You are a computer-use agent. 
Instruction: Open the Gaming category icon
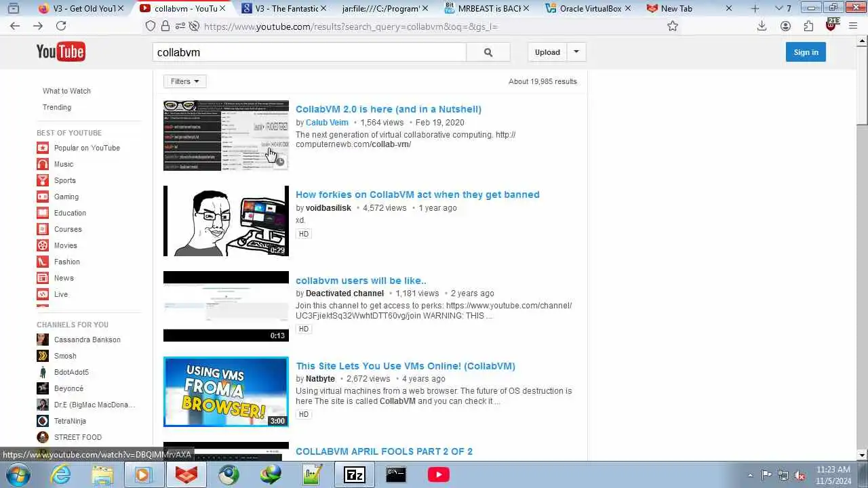pos(43,197)
